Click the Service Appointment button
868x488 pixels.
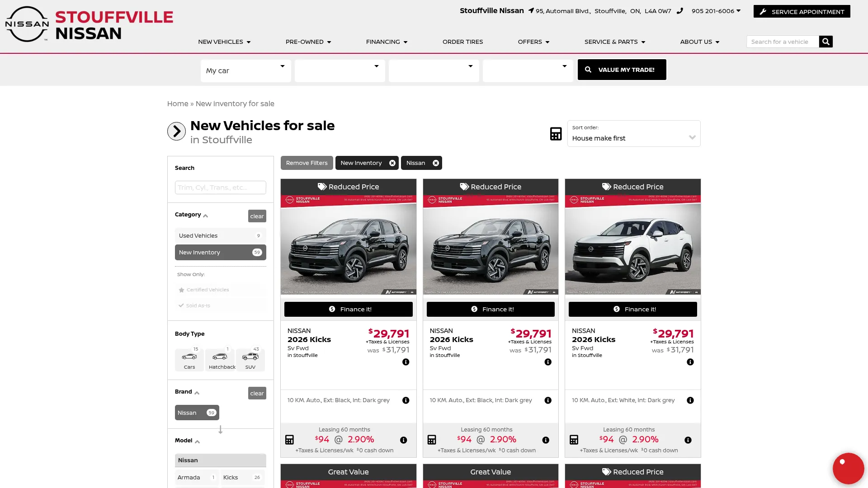click(x=802, y=11)
